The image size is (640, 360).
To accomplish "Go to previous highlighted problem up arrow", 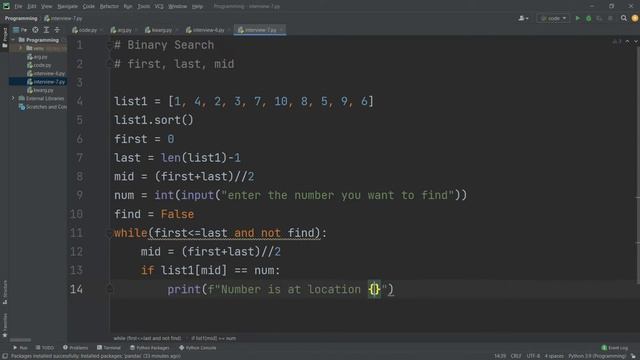I will [x=627, y=42].
